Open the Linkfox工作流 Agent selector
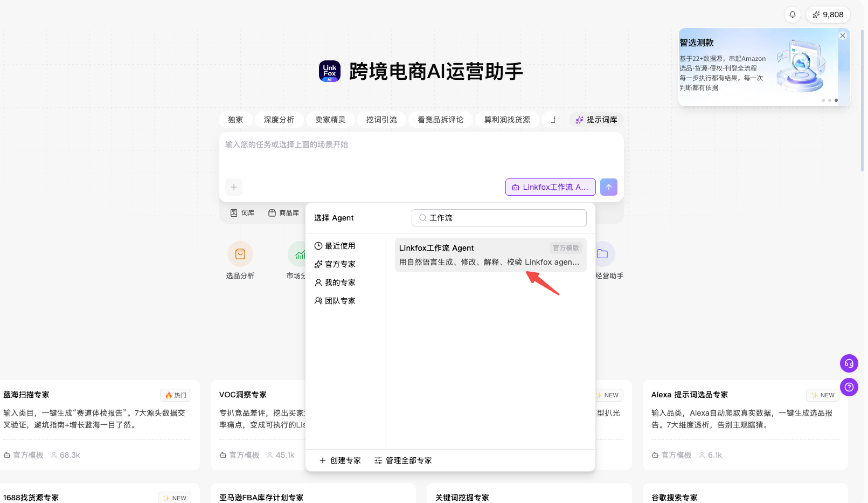The width and height of the screenshot is (868, 503). tap(550, 187)
